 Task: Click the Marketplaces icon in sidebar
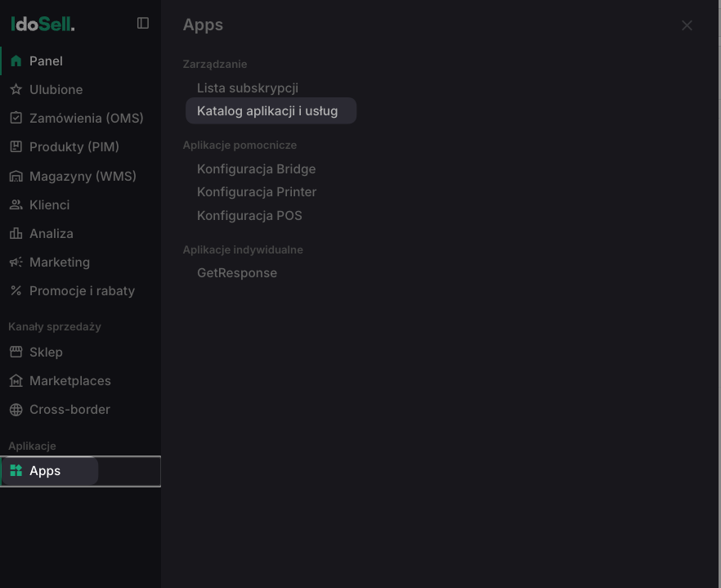coord(16,380)
